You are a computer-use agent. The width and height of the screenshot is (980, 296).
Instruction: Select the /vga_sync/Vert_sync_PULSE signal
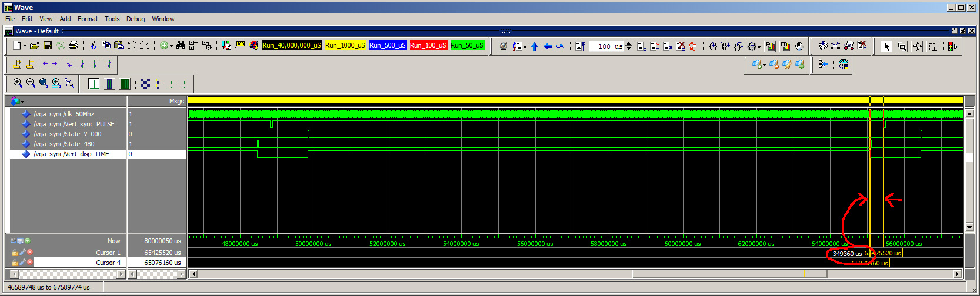click(x=74, y=124)
